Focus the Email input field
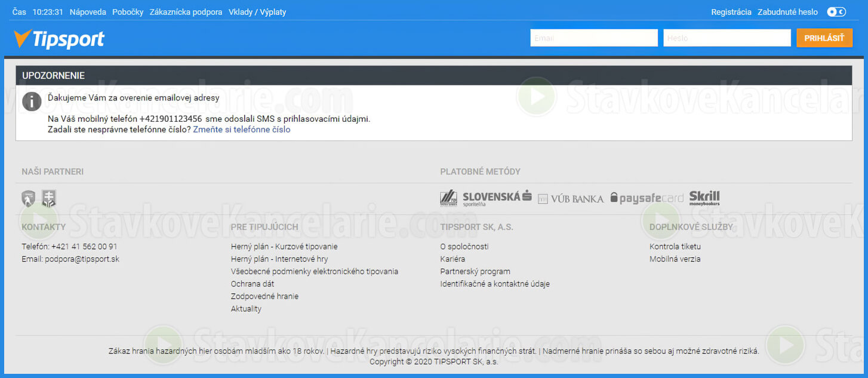The image size is (868, 378). 594,38
